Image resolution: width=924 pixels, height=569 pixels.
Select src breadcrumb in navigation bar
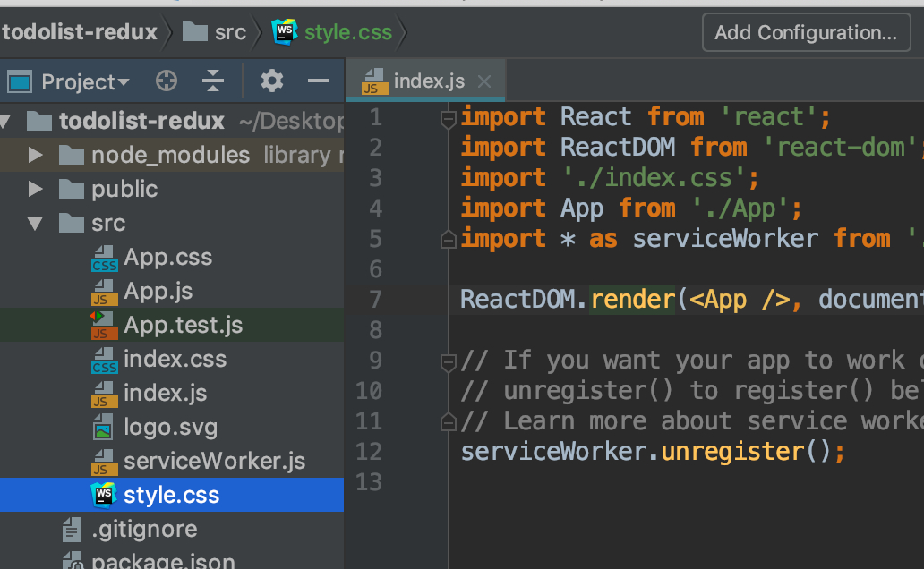(230, 32)
